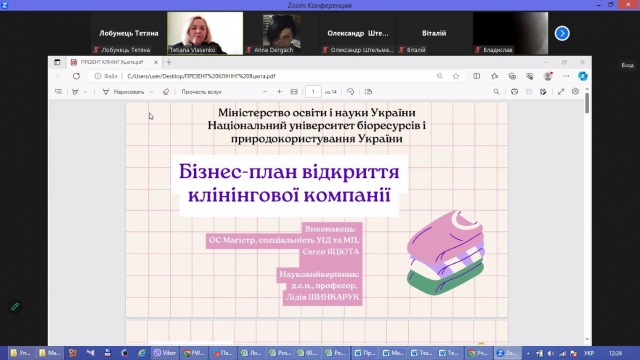
Task: Print the PDF document
Action: pos(514,92)
